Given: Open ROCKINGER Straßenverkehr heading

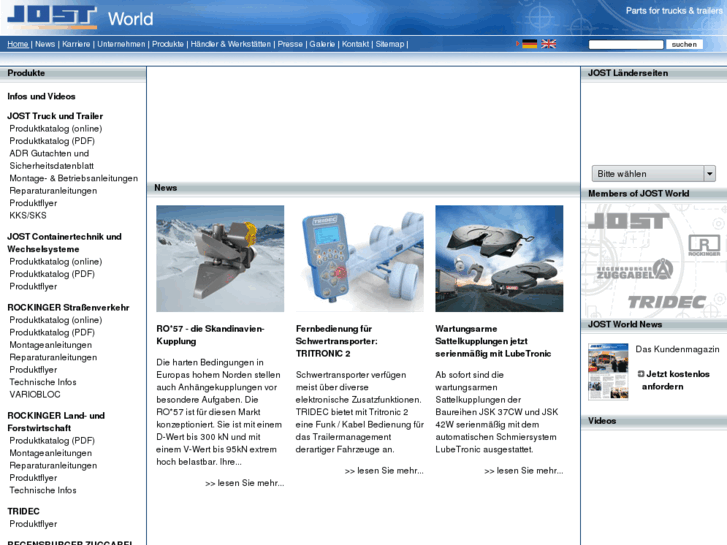Looking at the screenshot, I should pos(68,308).
